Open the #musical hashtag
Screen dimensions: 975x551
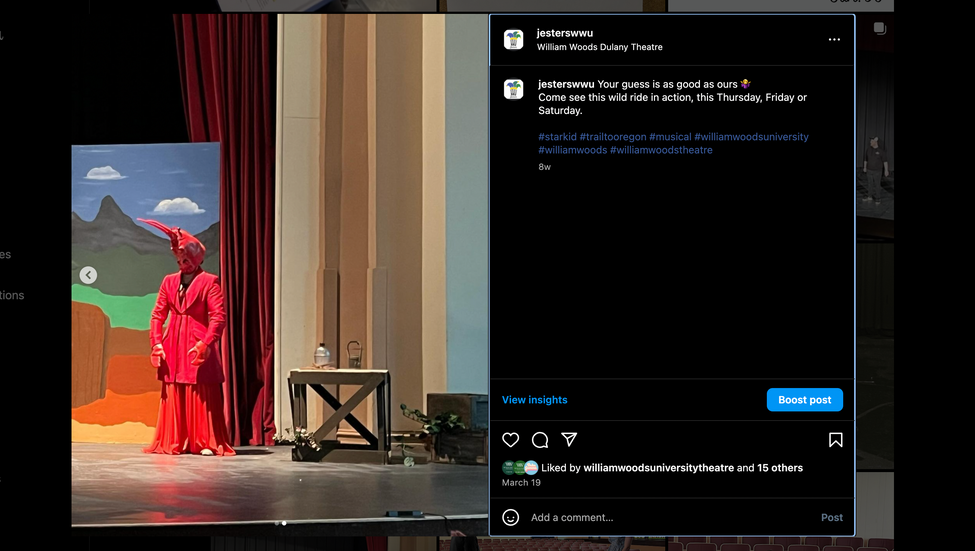pyautogui.click(x=670, y=137)
